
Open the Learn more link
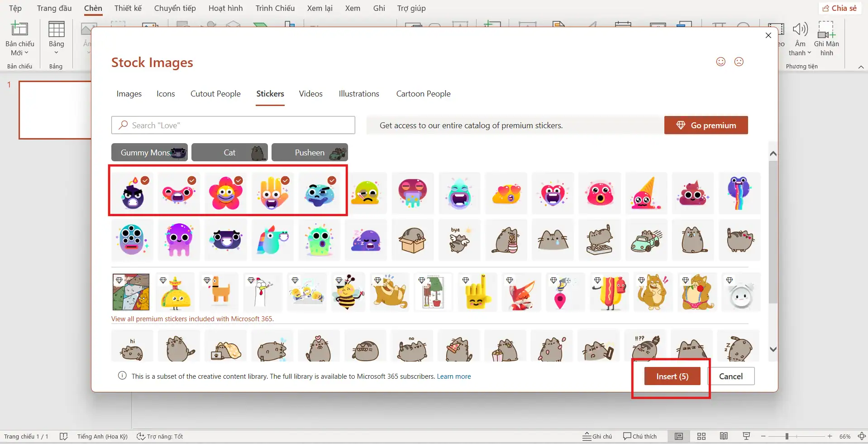pyautogui.click(x=453, y=376)
